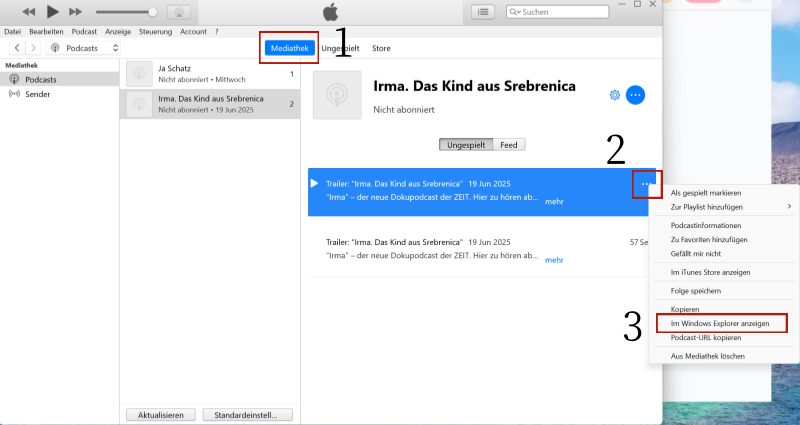Switch to the Store tab
This screenshot has height=425, width=800.
381,48
